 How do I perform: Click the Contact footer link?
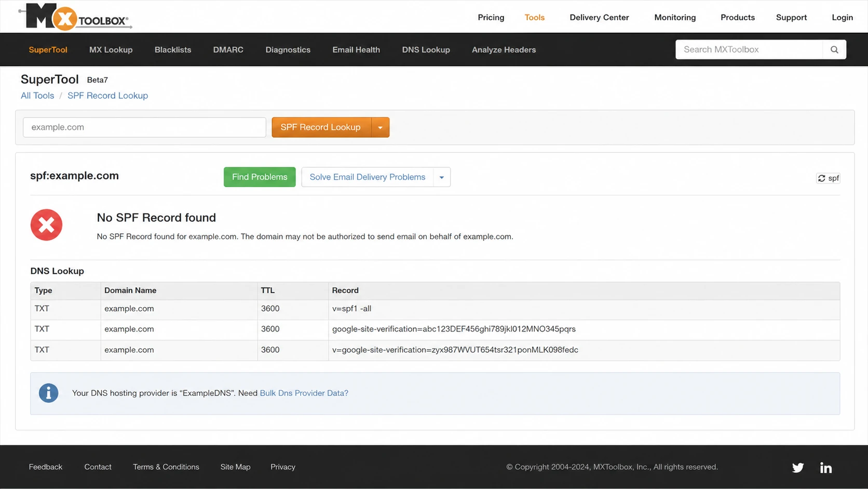(x=98, y=467)
